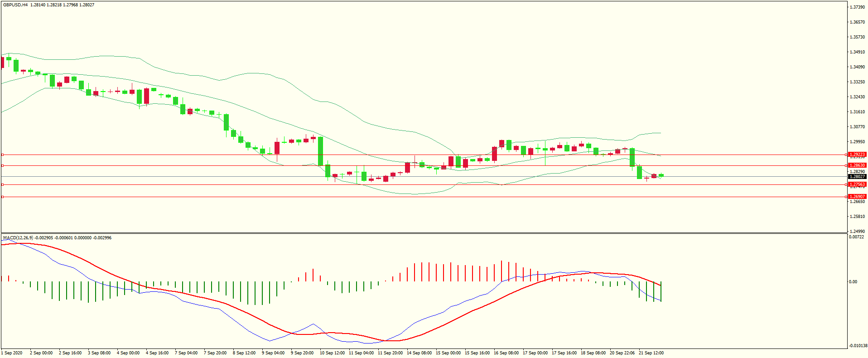Click the '1 Sep 2020' time axis label
Image resolution: width=868 pixels, height=358 pixels.
click(x=12, y=353)
